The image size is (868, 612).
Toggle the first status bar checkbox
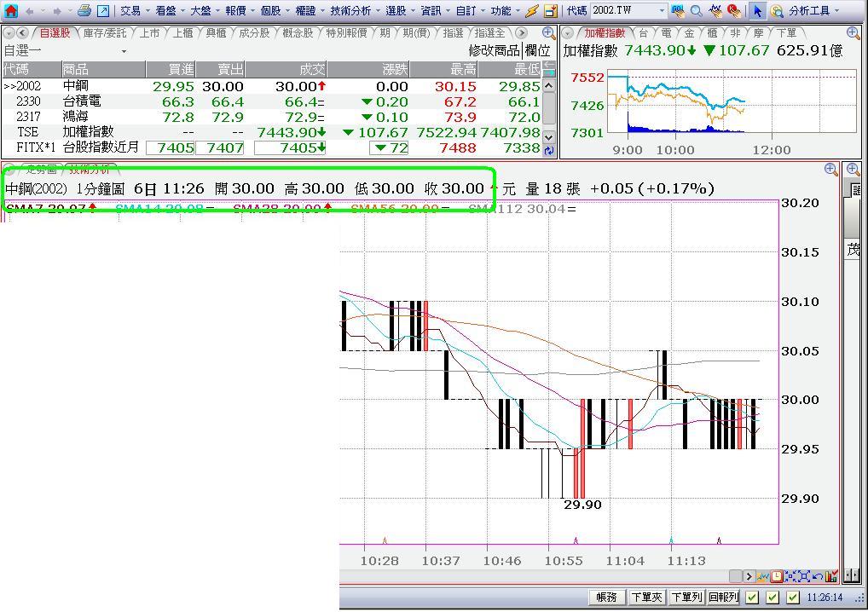click(x=752, y=598)
